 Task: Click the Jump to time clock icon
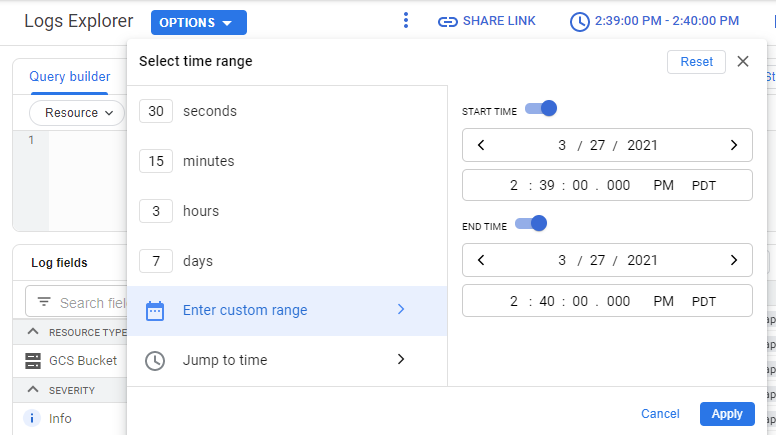coord(155,361)
